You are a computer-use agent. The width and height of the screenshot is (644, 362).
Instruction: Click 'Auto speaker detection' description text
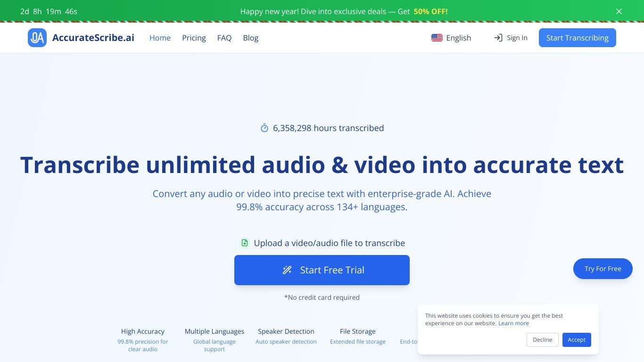click(286, 342)
